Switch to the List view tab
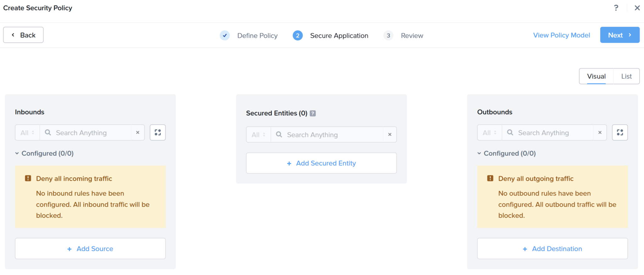The image size is (644, 275). click(x=626, y=76)
